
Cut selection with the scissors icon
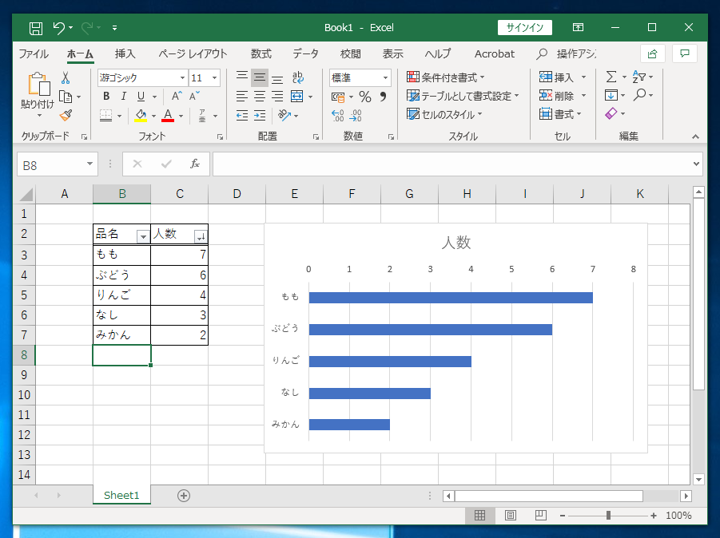(x=66, y=78)
